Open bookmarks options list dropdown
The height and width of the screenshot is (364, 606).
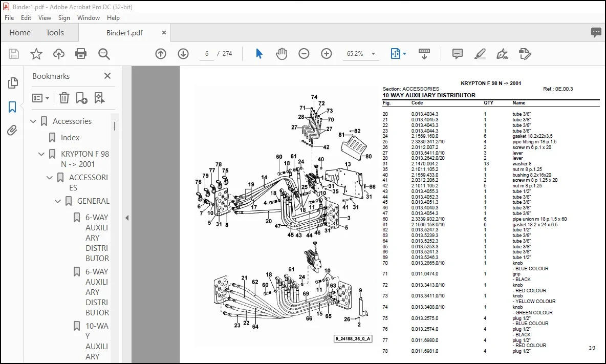point(40,98)
